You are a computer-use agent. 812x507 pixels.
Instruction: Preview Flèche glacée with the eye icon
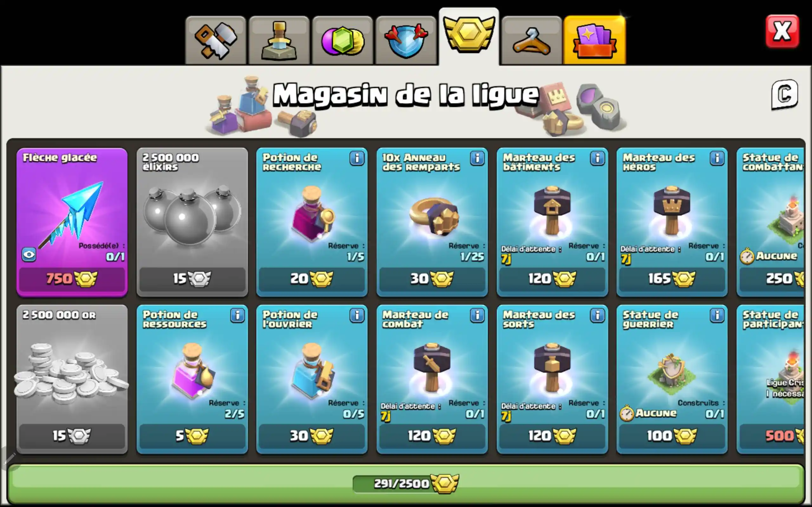[x=29, y=254]
